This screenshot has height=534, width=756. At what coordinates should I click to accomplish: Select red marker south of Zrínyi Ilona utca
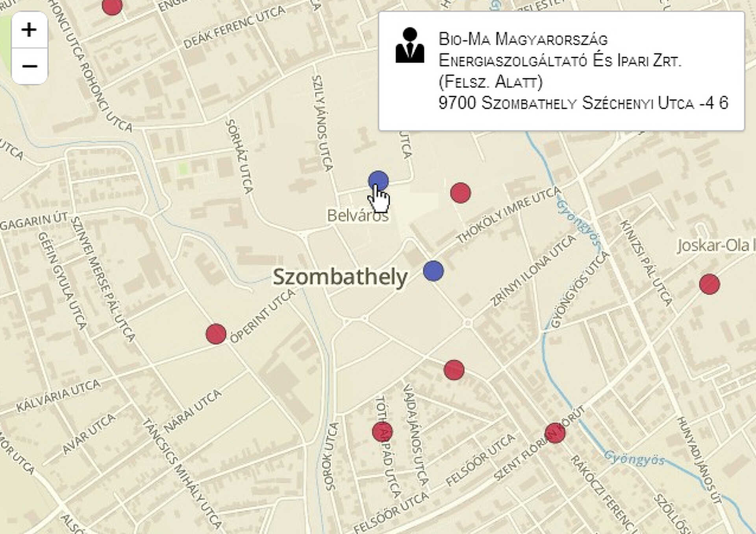[x=454, y=370]
